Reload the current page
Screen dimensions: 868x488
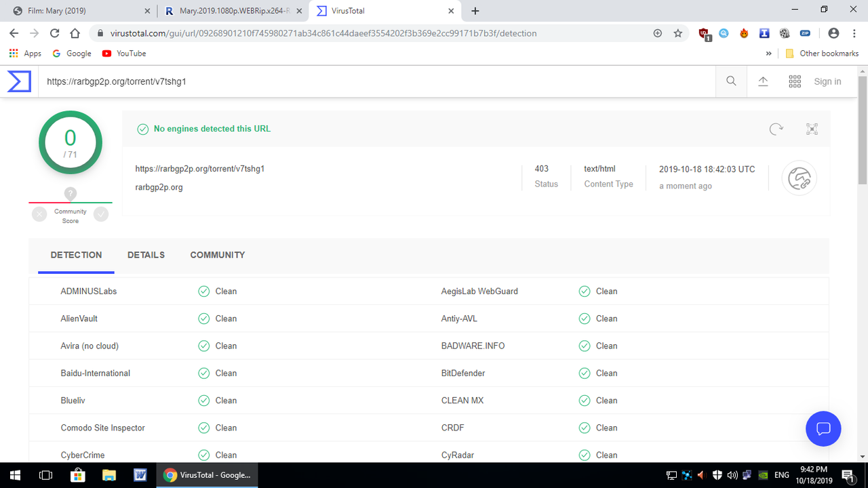[55, 33]
